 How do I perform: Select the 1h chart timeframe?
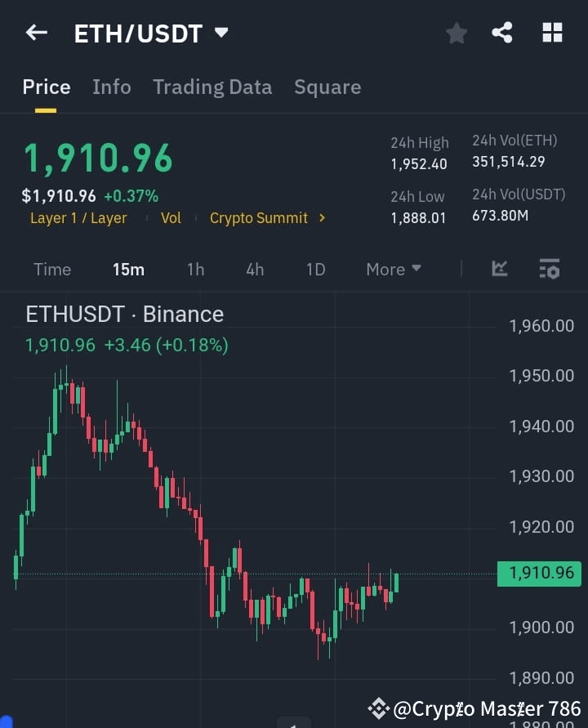[x=195, y=269]
